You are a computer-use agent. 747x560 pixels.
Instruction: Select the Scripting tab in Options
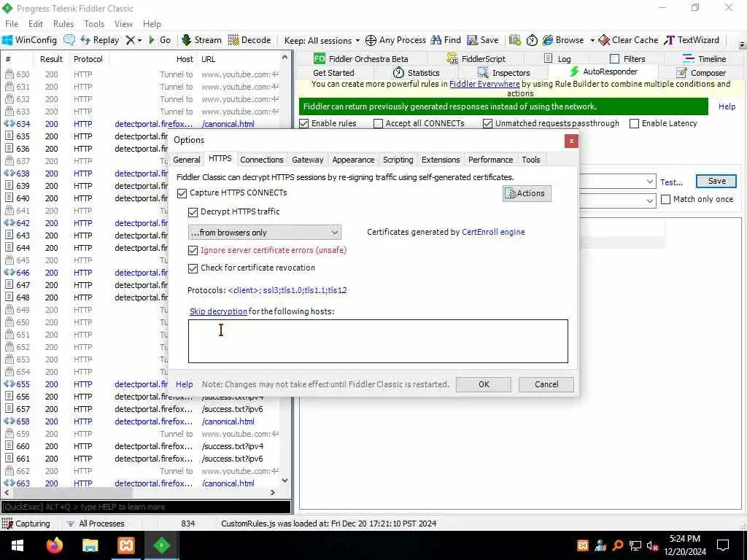398,160
